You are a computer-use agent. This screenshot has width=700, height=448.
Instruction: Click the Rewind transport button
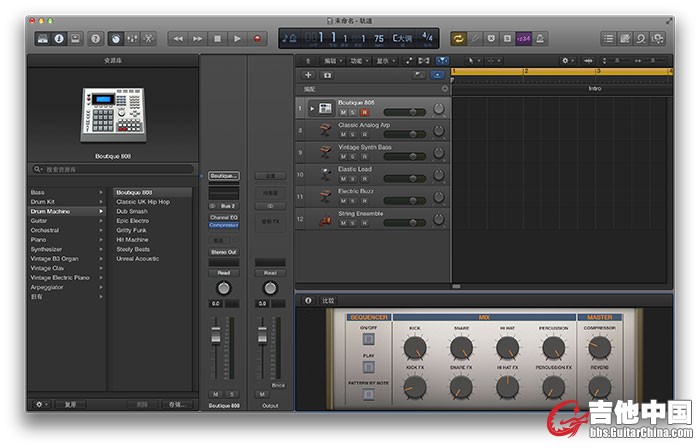pyautogui.click(x=178, y=39)
